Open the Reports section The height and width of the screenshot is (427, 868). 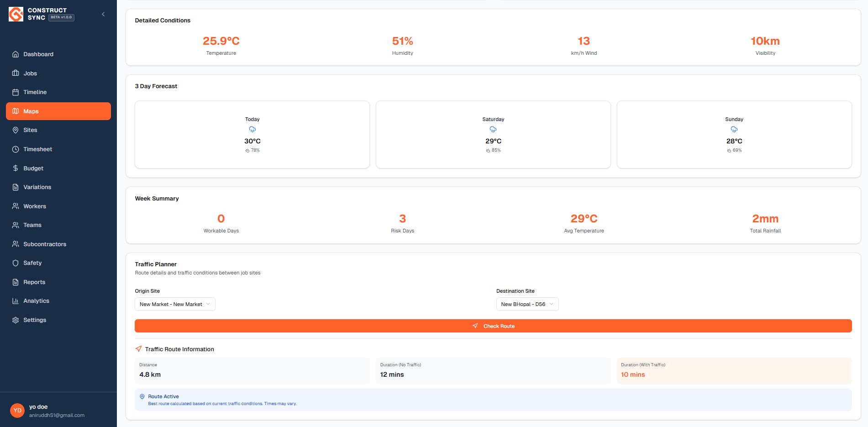(34, 282)
